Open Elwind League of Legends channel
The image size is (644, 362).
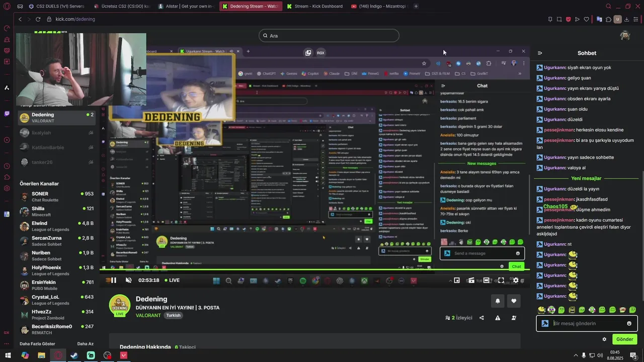point(56,226)
